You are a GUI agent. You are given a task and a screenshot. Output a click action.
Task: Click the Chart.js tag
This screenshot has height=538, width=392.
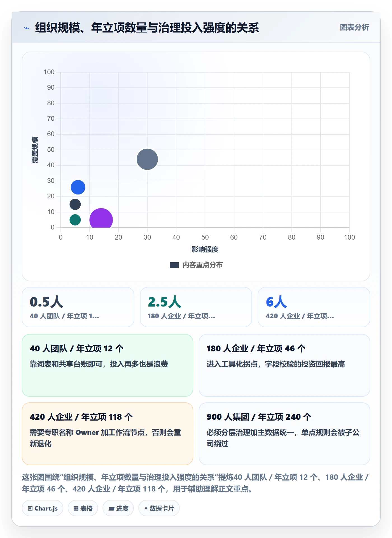43,508
